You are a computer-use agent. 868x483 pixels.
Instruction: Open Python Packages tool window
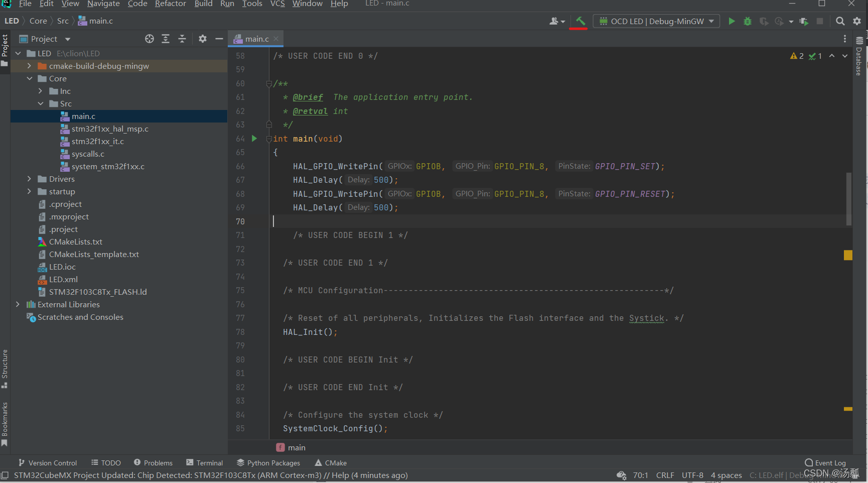tap(268, 462)
